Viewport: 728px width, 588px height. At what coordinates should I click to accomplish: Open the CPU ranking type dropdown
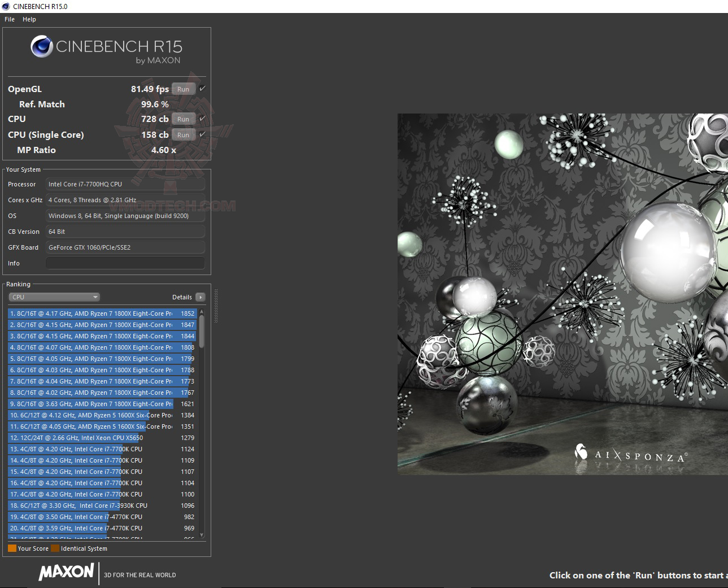(x=54, y=297)
